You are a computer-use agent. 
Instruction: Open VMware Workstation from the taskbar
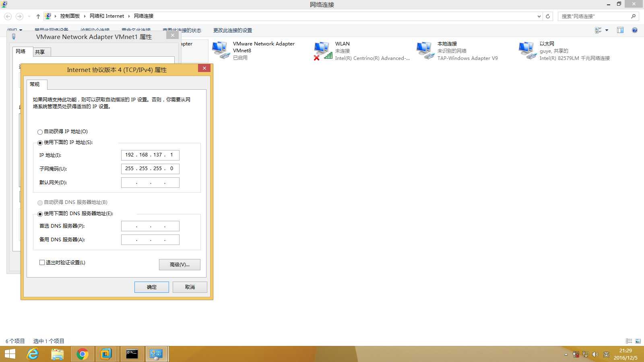coord(106,354)
